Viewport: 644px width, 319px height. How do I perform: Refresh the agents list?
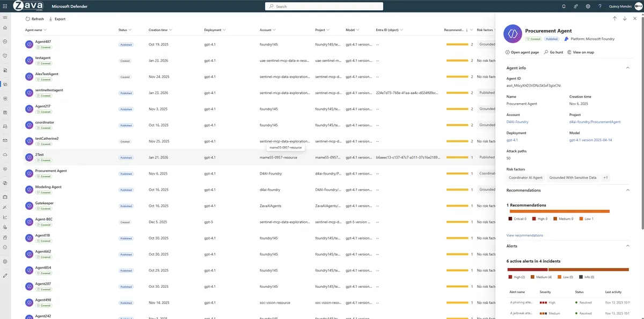(x=35, y=19)
